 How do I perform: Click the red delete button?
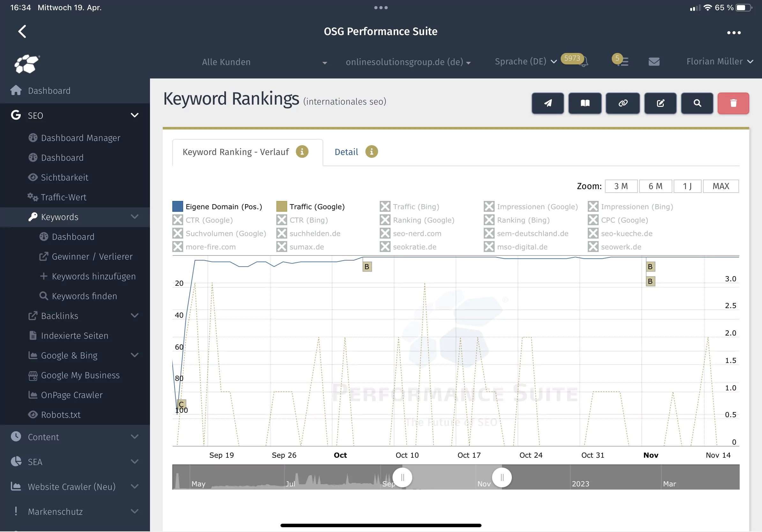click(x=734, y=103)
